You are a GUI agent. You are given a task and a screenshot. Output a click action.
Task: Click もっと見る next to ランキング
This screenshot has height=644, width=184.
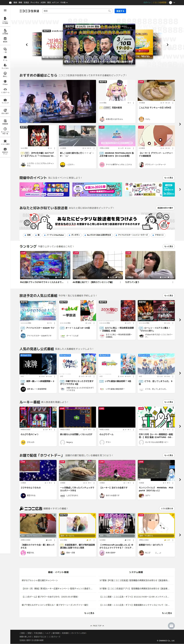[169, 246]
